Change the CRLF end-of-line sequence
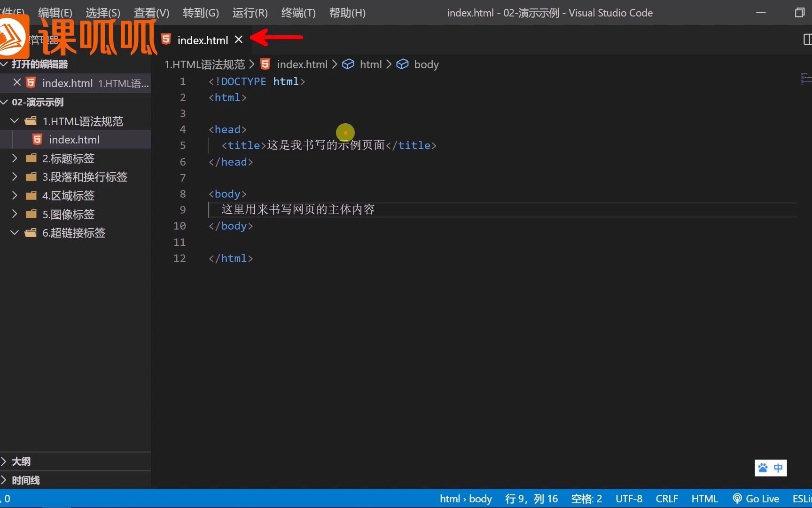Image resolution: width=812 pixels, height=508 pixels. click(x=667, y=499)
